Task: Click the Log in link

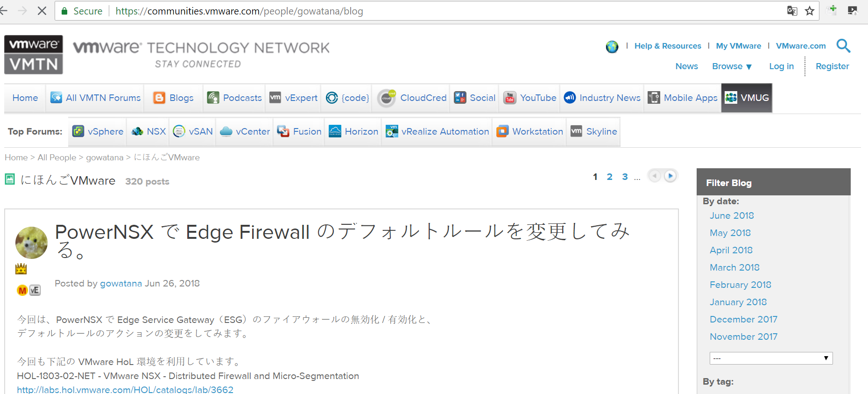Action: (781, 66)
